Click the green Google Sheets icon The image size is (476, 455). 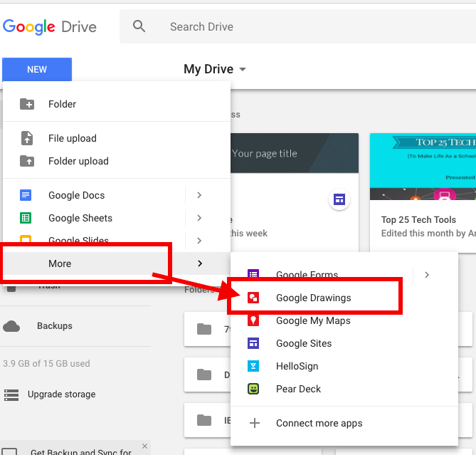26,218
